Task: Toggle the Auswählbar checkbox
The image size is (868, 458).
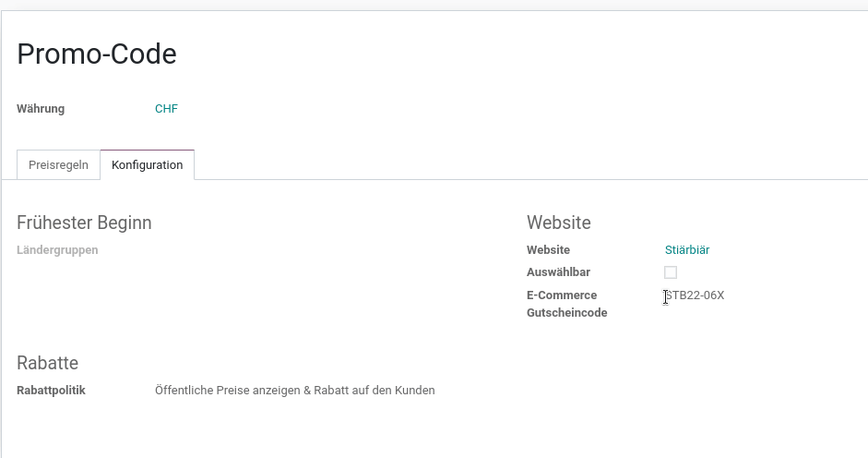Action: [671, 272]
